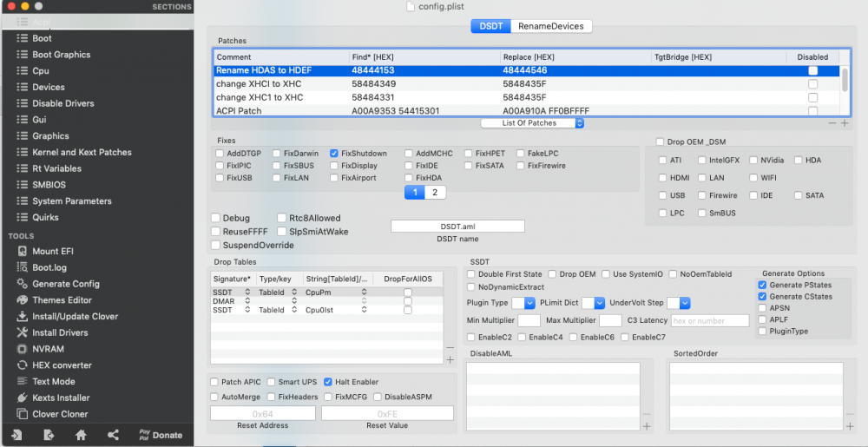Click the Install Drivers wrench icon
Image resolution: width=868 pixels, height=447 pixels.
[23, 332]
